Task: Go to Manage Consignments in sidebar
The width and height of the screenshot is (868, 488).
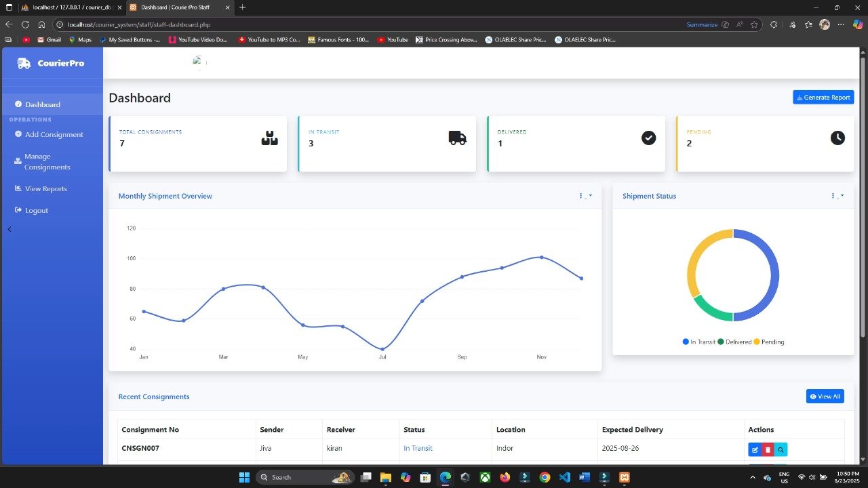Action: click(47, 161)
